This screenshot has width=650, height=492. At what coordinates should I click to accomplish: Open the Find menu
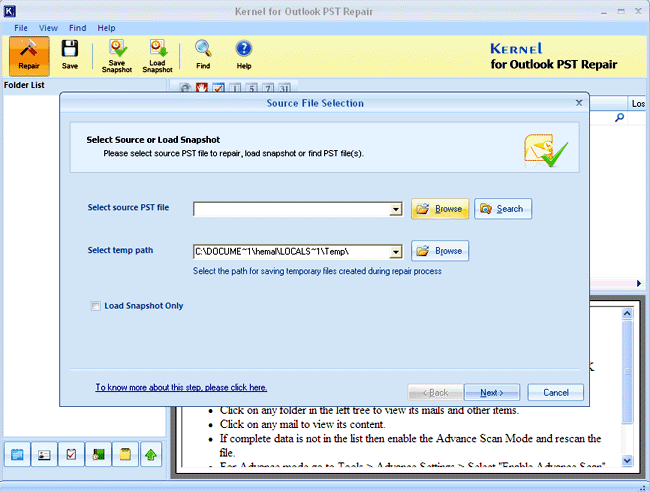point(78,28)
